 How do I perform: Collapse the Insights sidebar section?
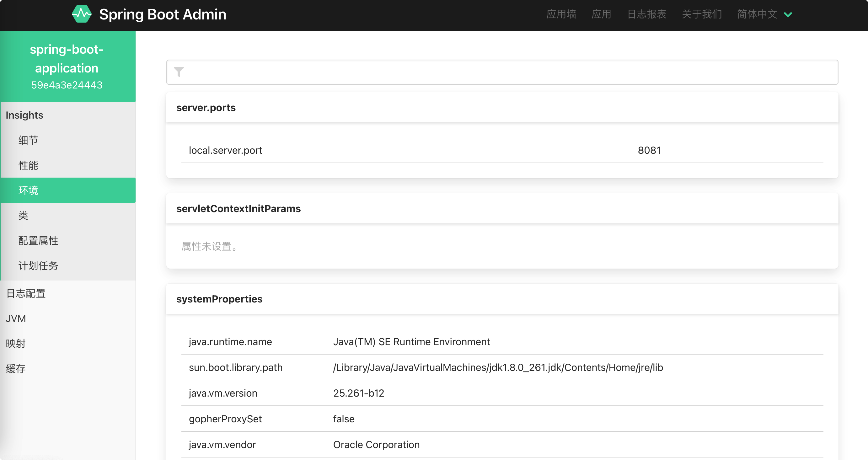tap(24, 115)
